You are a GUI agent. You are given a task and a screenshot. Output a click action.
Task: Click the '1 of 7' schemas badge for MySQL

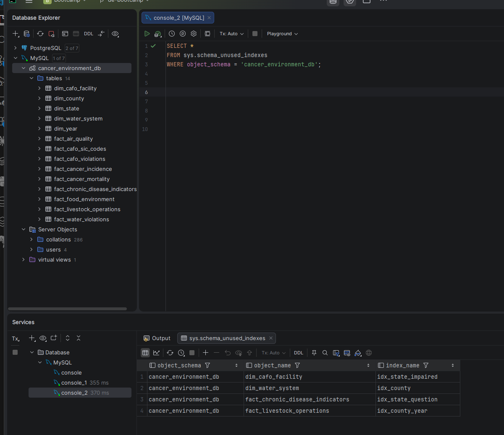click(59, 58)
